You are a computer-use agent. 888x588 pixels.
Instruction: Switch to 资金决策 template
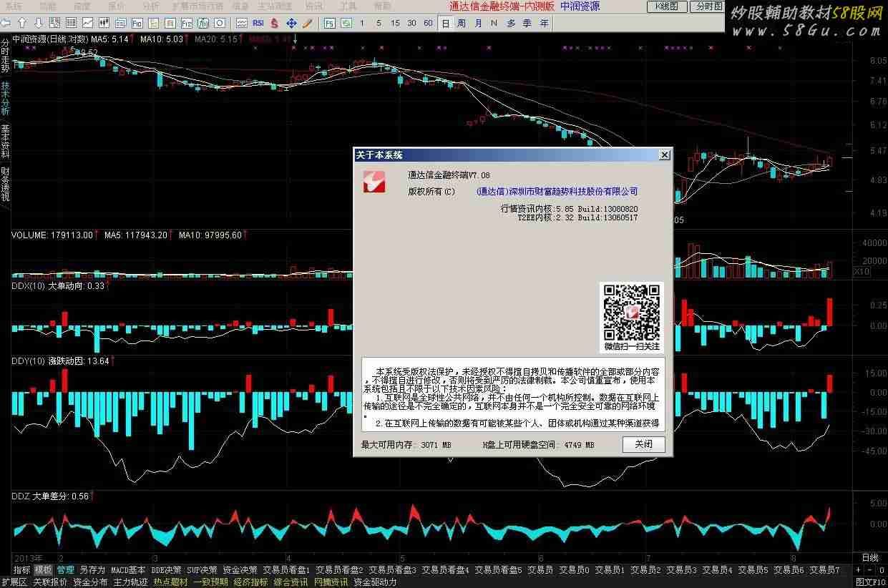tap(240, 570)
